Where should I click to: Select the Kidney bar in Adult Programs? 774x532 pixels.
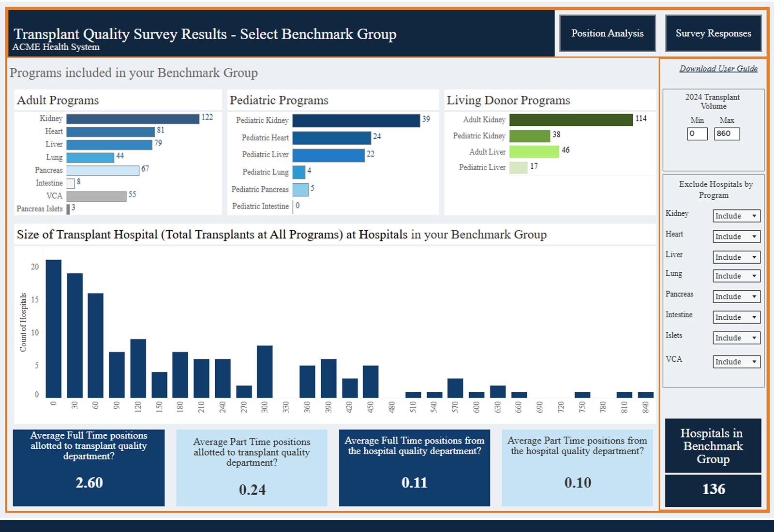coord(133,118)
